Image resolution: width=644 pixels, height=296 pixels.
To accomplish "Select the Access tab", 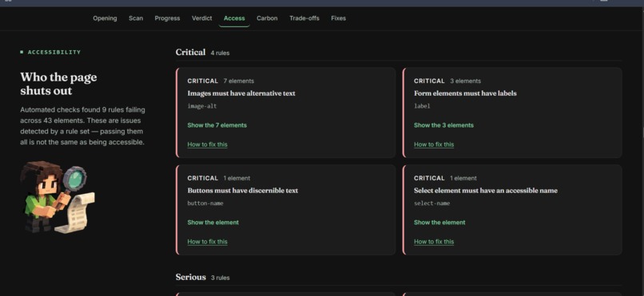I will click(x=234, y=18).
